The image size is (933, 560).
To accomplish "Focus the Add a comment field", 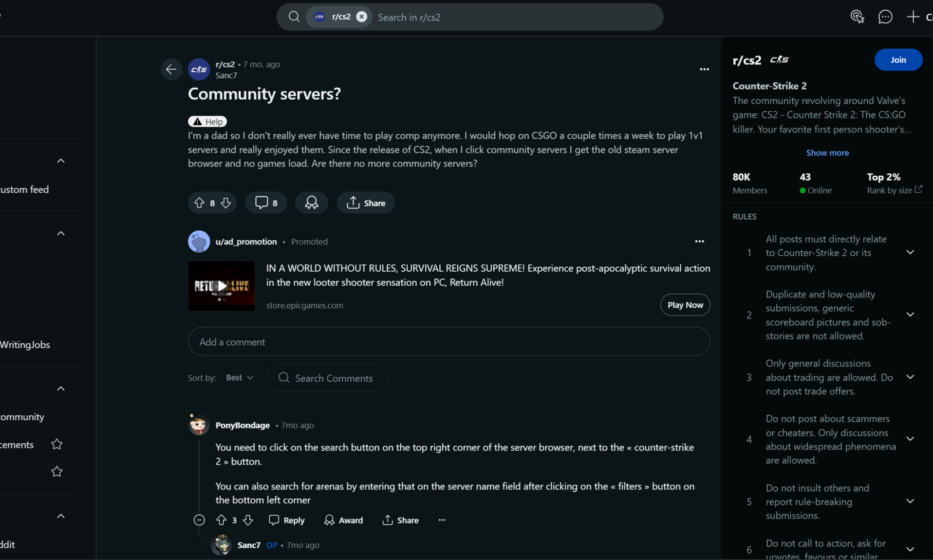I will (x=448, y=342).
